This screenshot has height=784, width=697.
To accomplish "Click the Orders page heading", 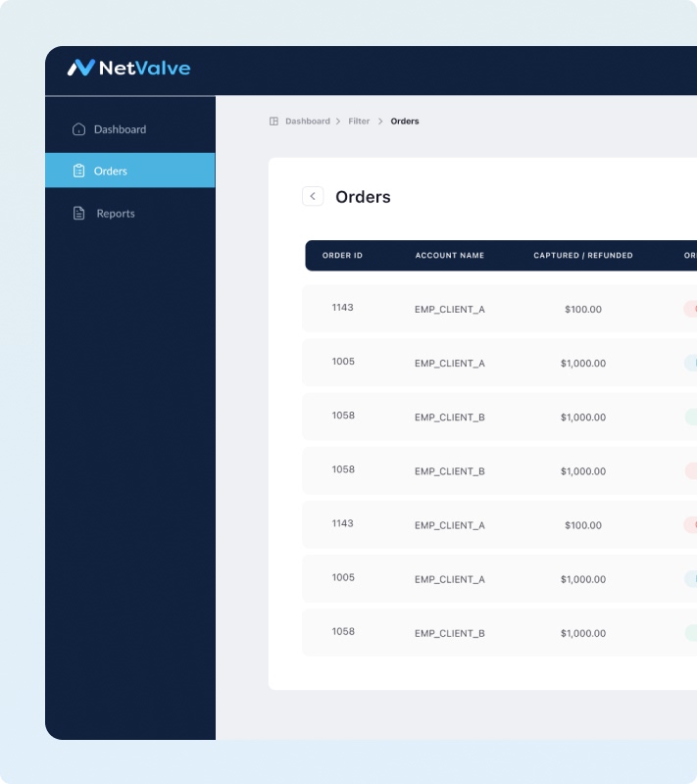I will [363, 197].
